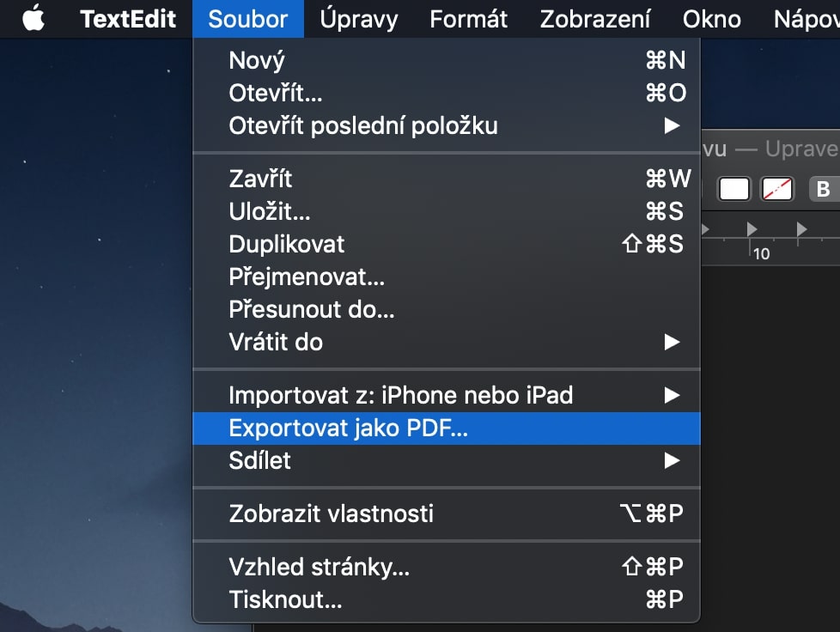Screen dimensions: 840x632
Task: Open the Zobrazení menu
Action: click(594, 18)
